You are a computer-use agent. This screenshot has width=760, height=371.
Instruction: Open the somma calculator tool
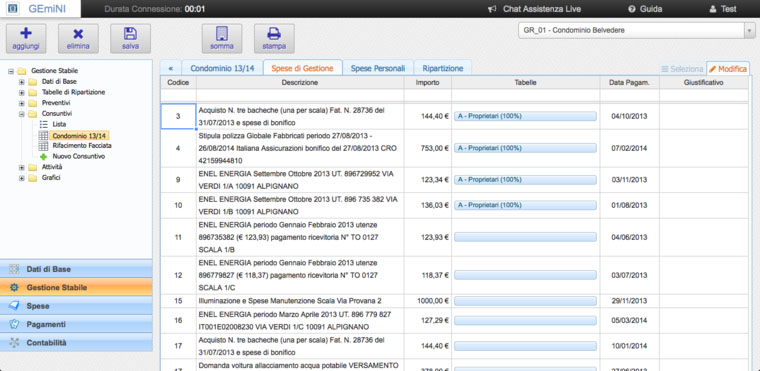222,38
